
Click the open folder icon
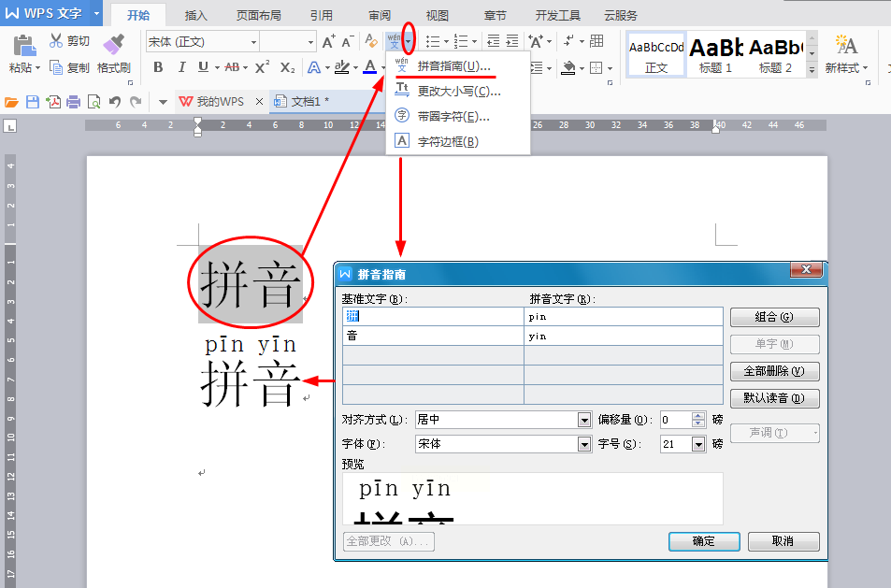click(x=11, y=102)
